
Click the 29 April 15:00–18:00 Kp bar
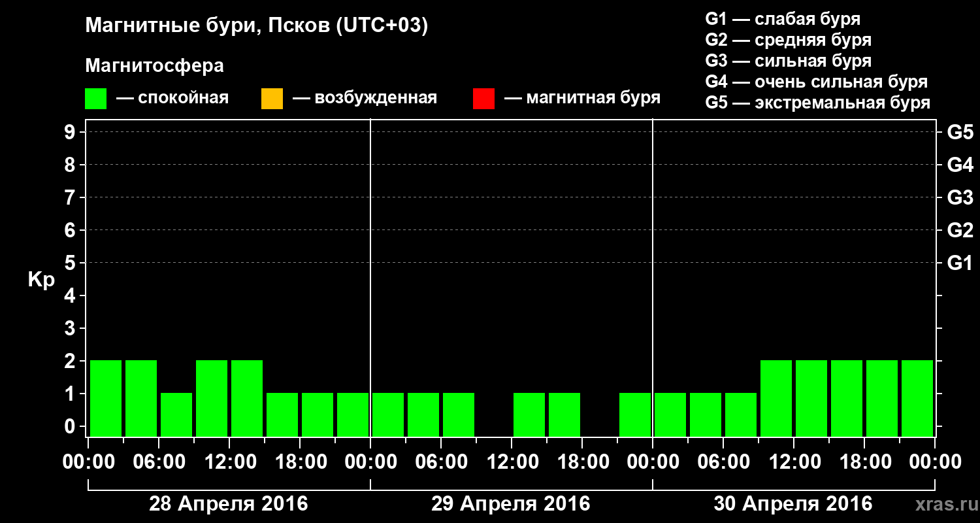pyautogui.click(x=564, y=414)
